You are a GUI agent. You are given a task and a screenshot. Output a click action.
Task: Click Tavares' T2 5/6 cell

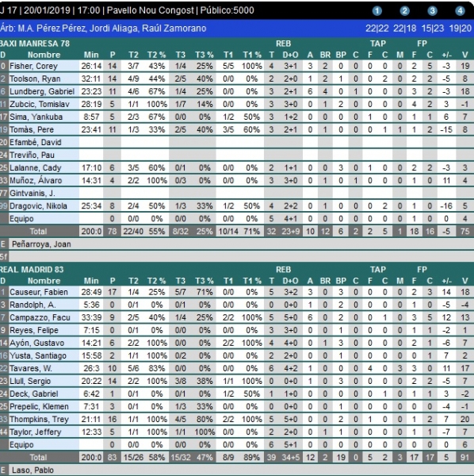133,369
